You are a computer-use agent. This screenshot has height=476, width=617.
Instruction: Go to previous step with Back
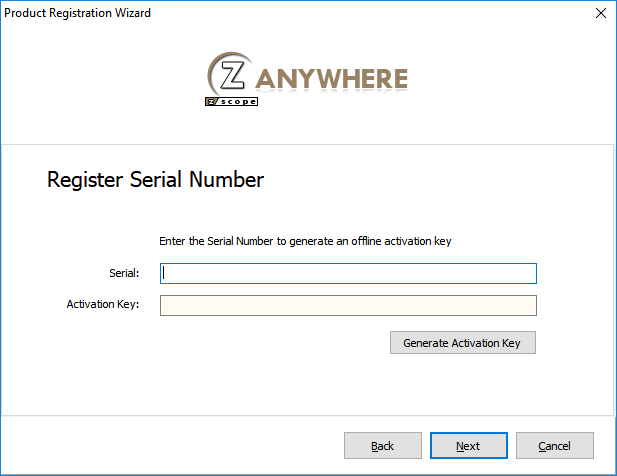point(383,446)
